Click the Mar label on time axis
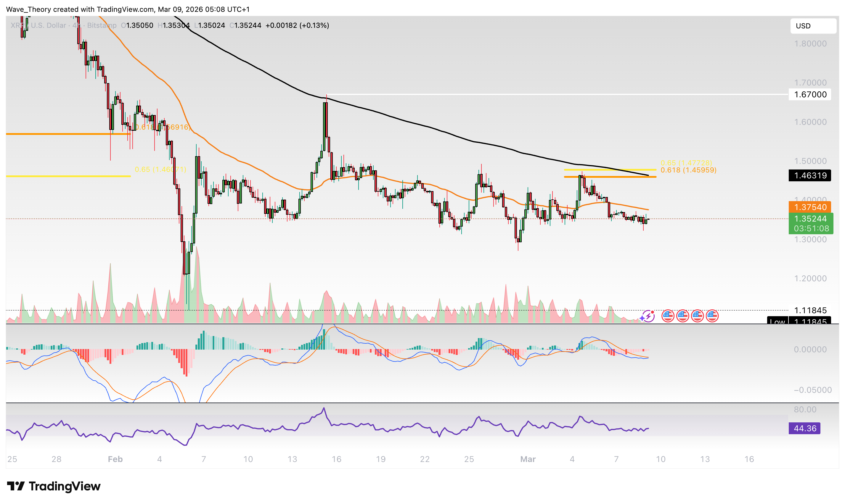Viewport: 845px width, 504px height. pyautogui.click(x=528, y=460)
